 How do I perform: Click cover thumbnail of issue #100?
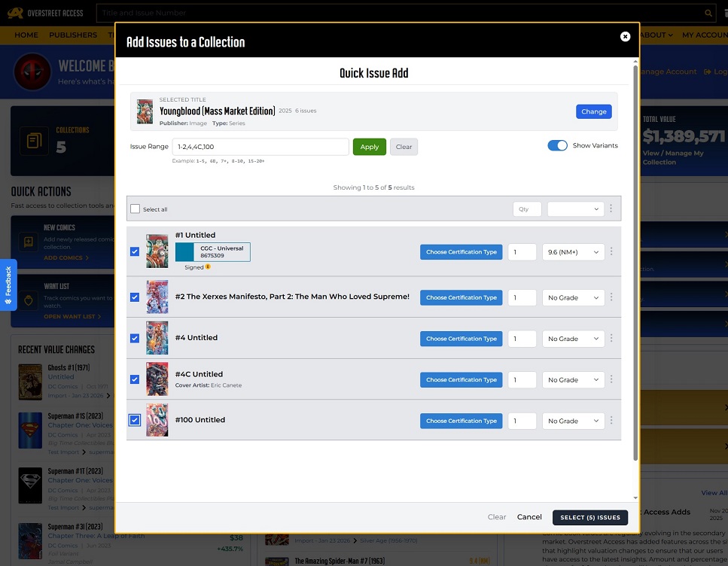pyautogui.click(x=157, y=420)
